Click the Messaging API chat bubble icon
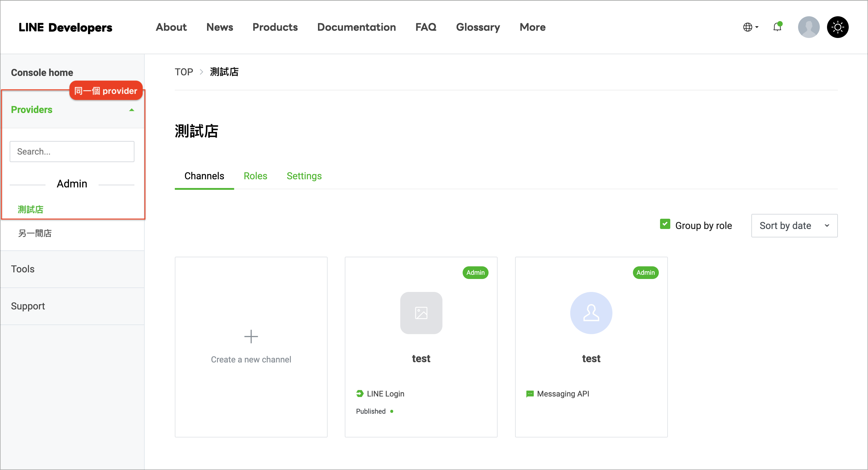 (x=530, y=393)
